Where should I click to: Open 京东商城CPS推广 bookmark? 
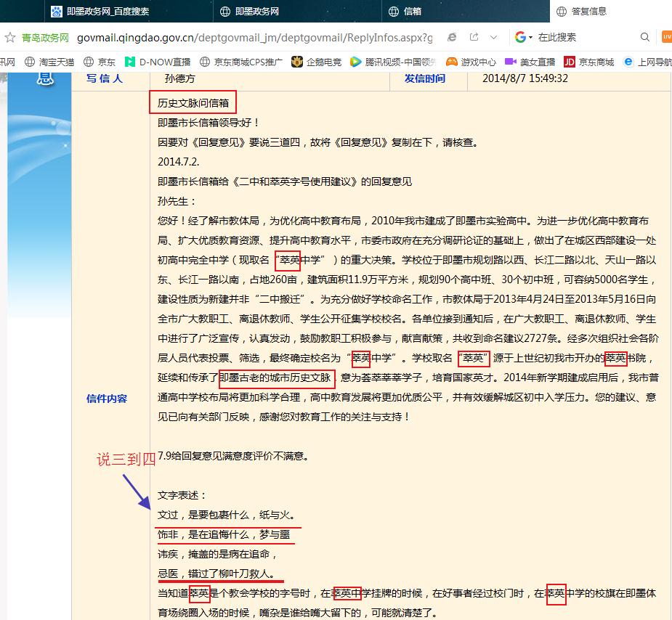241,62
